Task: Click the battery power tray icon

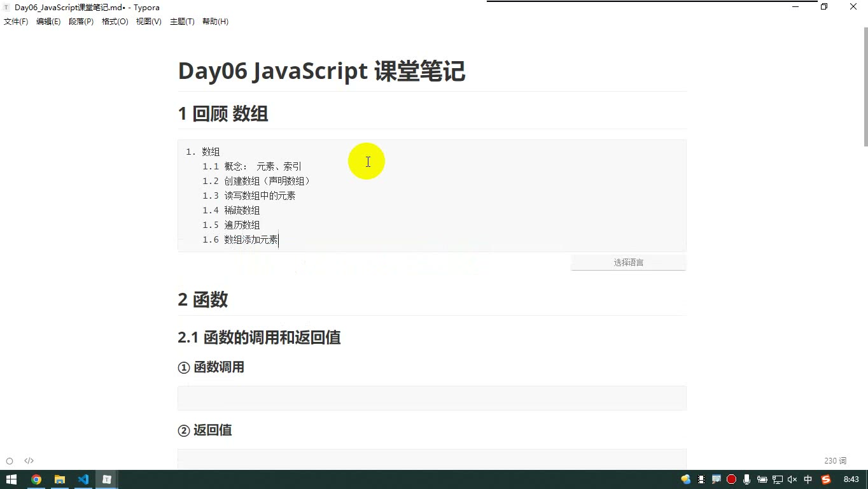Action: [762, 479]
